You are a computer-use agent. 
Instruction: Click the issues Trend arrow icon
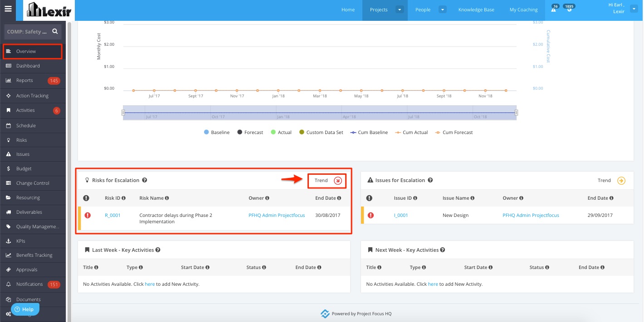click(621, 181)
